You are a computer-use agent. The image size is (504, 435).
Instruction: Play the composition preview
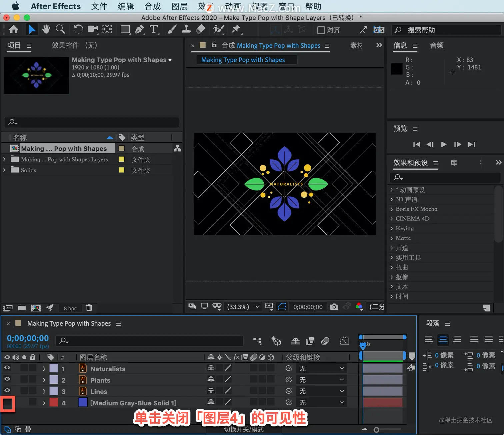click(x=444, y=144)
